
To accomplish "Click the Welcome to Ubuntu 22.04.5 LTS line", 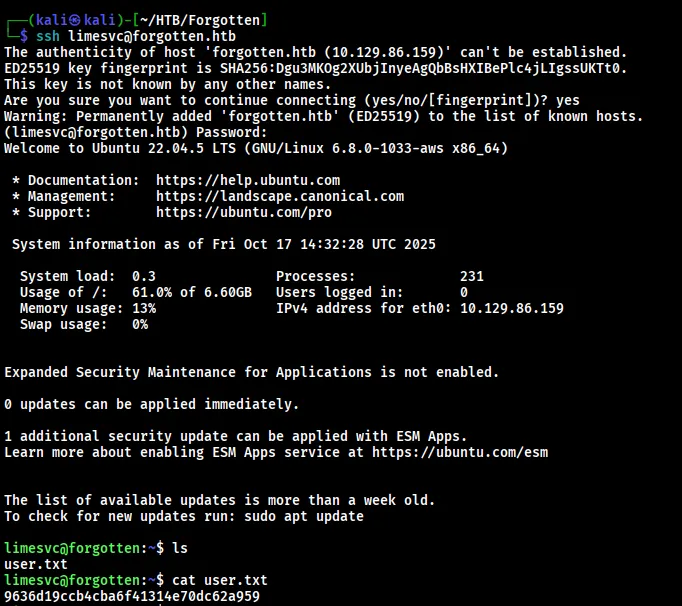I will click(x=255, y=148).
